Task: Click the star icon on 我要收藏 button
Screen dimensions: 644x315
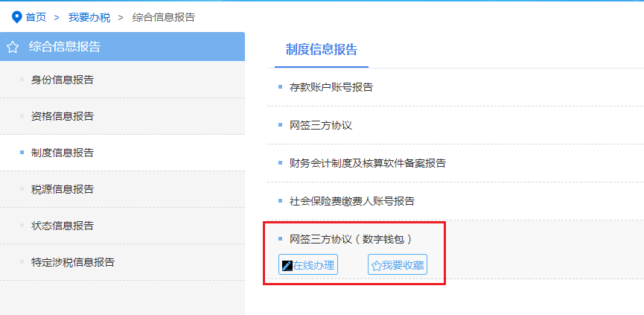Action: coord(376,266)
